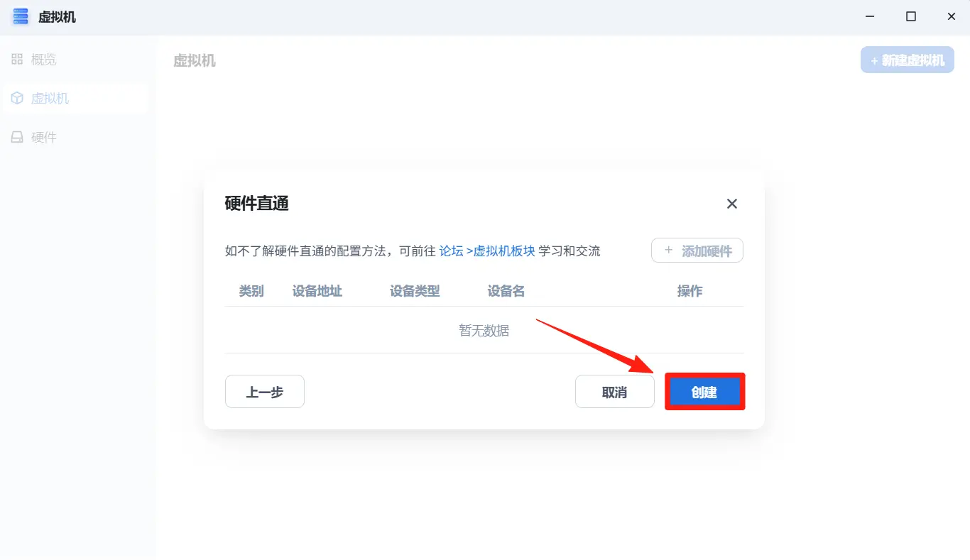Click the 添加硬件 button
This screenshot has height=560, width=970.
click(x=697, y=251)
